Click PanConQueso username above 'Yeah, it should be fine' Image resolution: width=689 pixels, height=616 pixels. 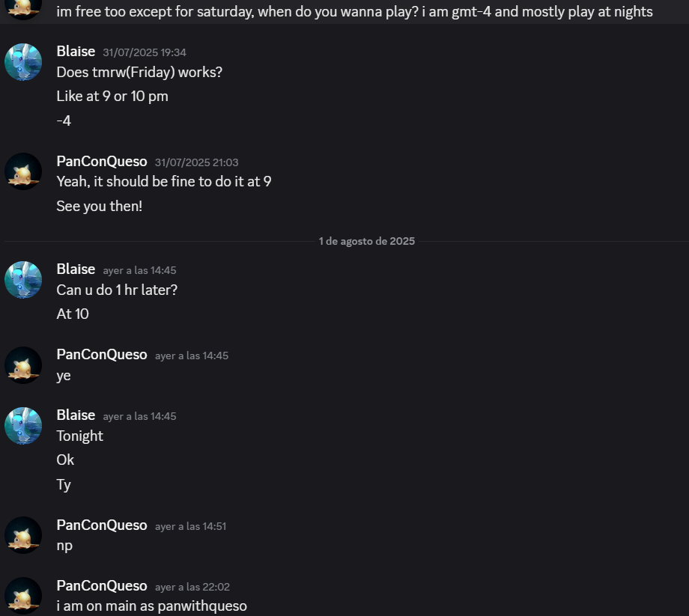coord(102,161)
